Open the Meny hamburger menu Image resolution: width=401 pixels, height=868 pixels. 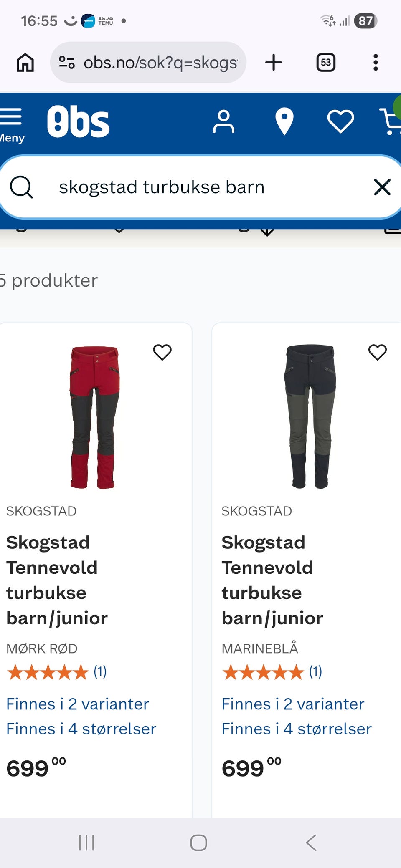[12, 124]
